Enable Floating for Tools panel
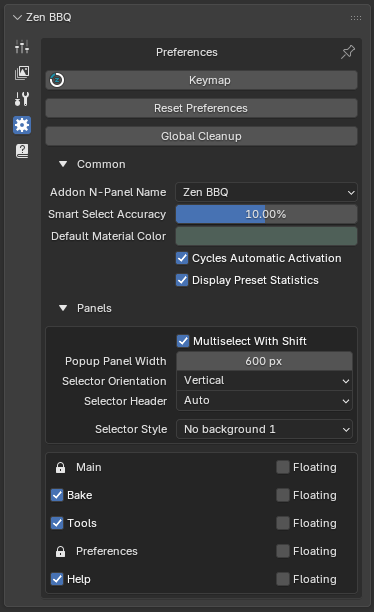This screenshot has height=612, width=374. [x=283, y=523]
